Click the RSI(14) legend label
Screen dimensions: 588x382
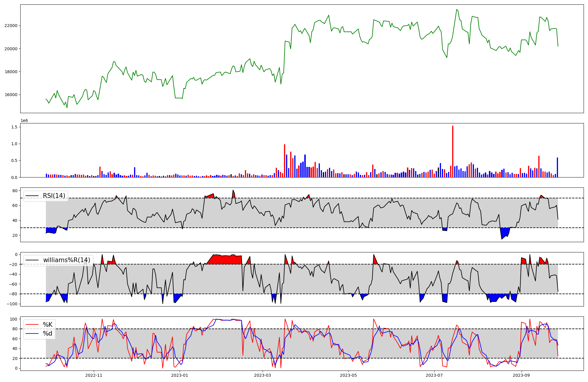(x=54, y=196)
